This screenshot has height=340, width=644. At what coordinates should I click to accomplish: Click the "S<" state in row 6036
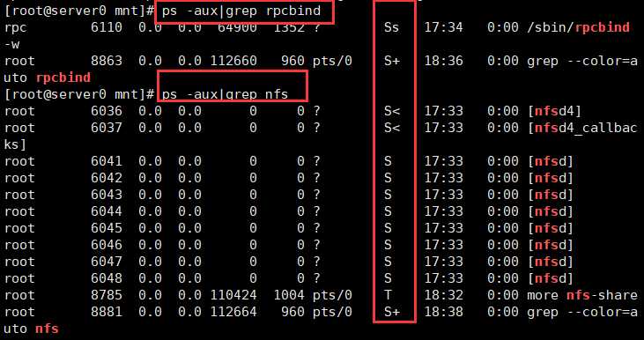pos(391,111)
